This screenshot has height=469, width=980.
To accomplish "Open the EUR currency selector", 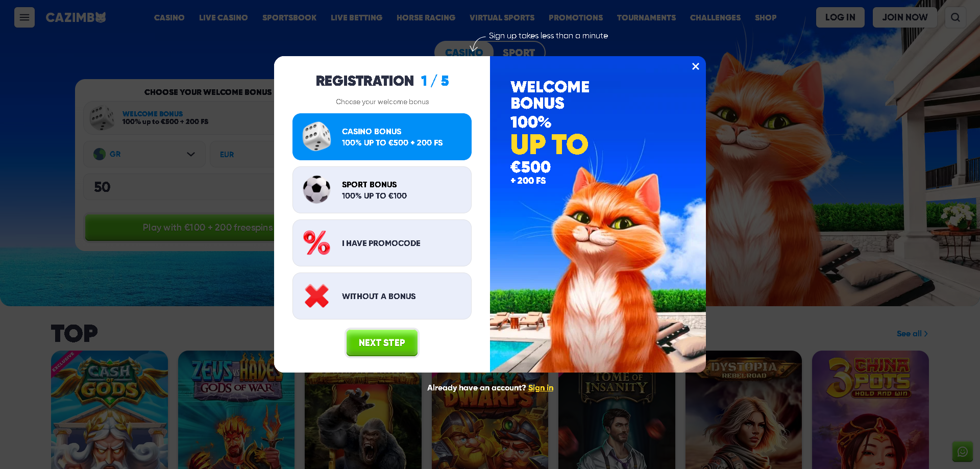I will pyautogui.click(x=242, y=154).
